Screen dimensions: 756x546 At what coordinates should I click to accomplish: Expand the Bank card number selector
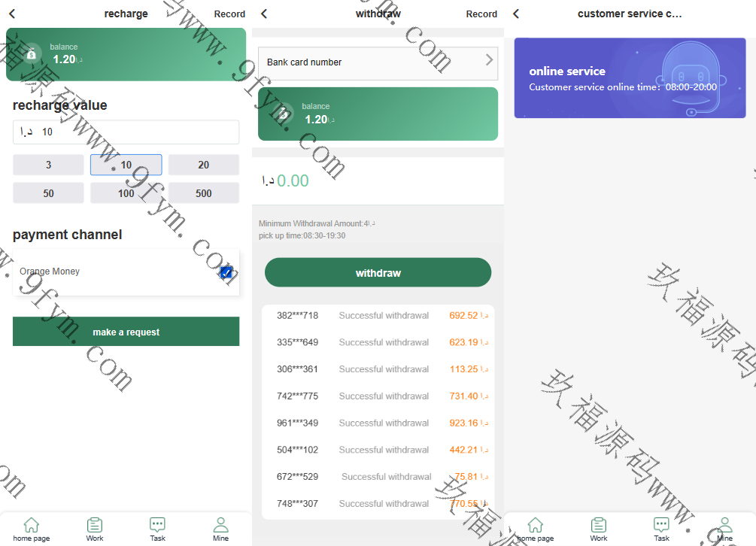pos(378,62)
